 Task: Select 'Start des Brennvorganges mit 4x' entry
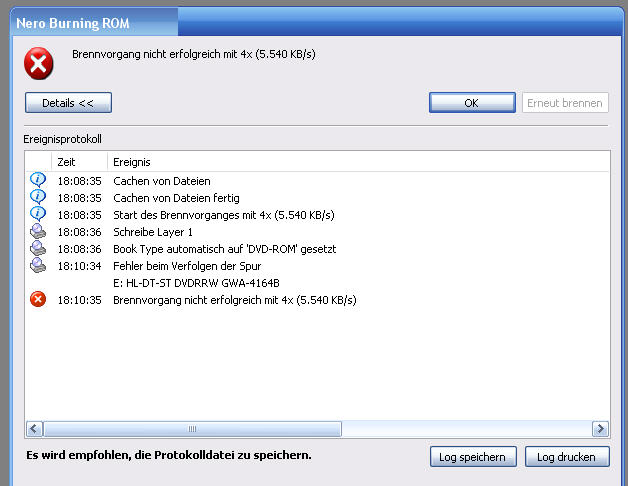[x=224, y=215]
